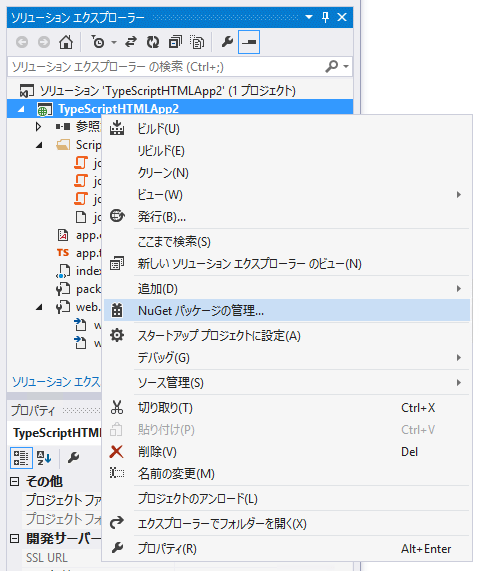Click 名前の変更(M) rename entry
486x571 pixels.
coord(287,474)
